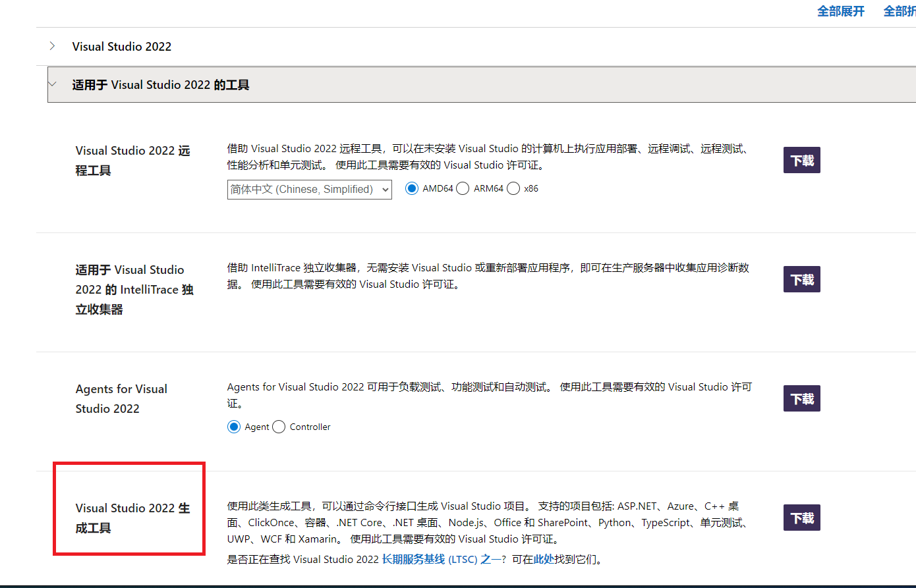Download Agents for Visual Studio 2022
Image resolution: width=916 pixels, height=588 pixels.
[x=801, y=398]
